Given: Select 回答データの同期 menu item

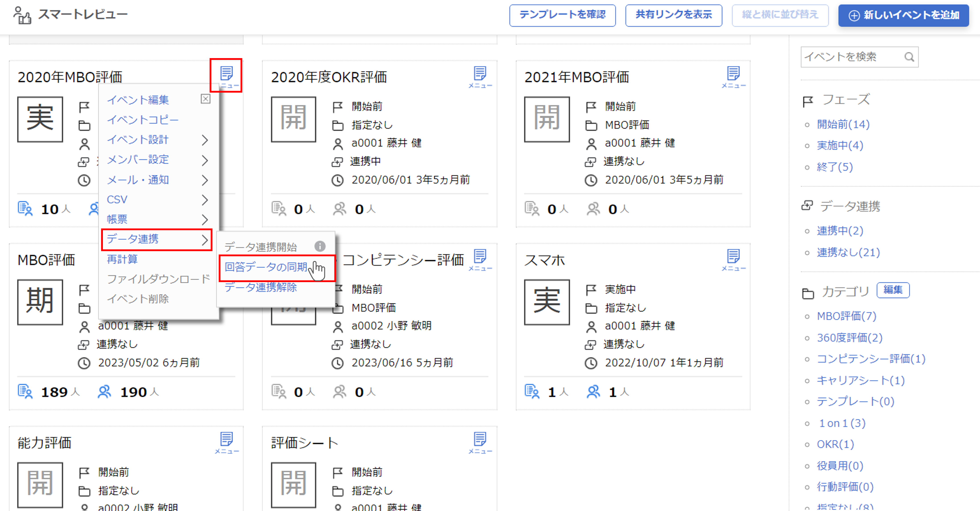Looking at the screenshot, I should [x=265, y=267].
